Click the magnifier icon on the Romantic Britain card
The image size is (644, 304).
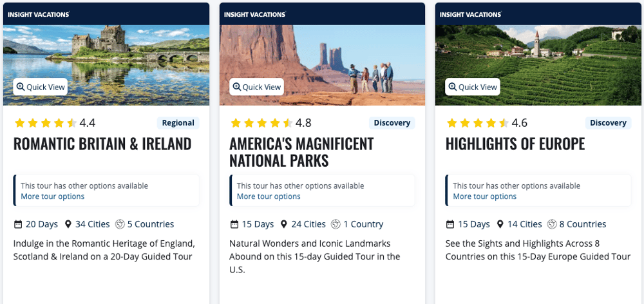(x=21, y=87)
